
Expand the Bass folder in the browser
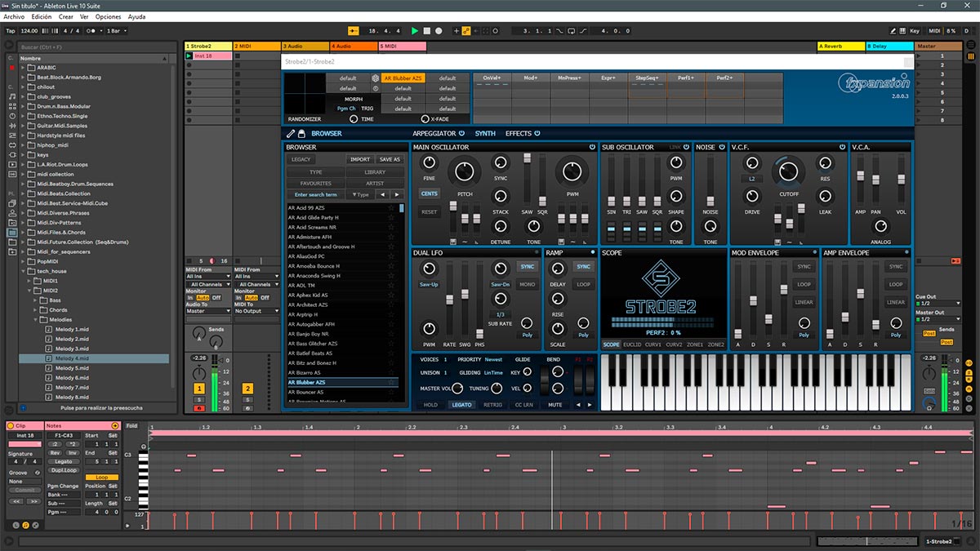36,300
